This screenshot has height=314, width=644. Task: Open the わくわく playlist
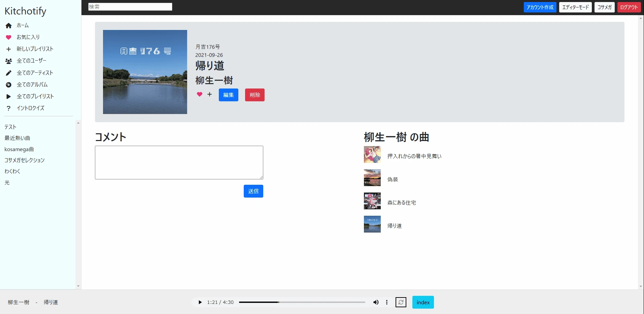point(12,171)
